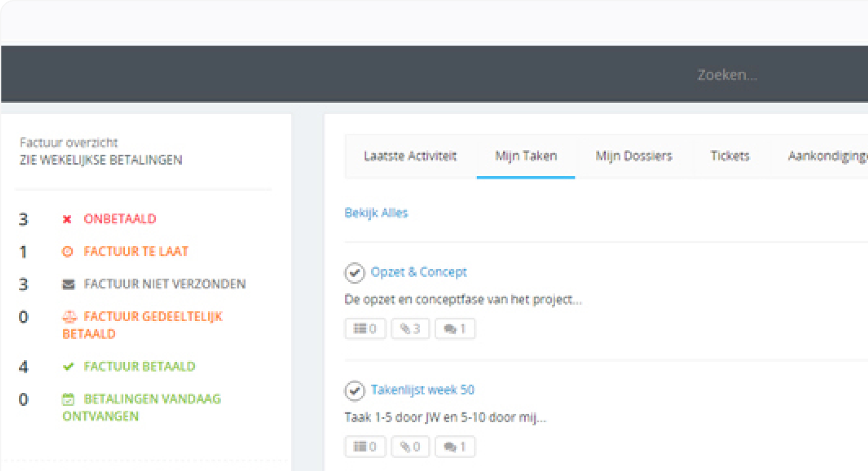Click the scale icon beside Factuur gedeeltelijk betaald

pyautogui.click(x=69, y=317)
